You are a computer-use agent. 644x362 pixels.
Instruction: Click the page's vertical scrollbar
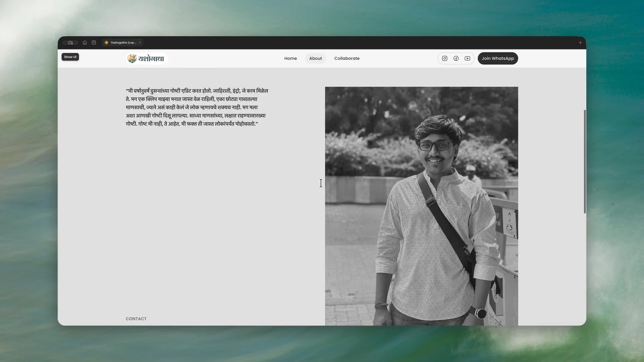[x=585, y=162]
